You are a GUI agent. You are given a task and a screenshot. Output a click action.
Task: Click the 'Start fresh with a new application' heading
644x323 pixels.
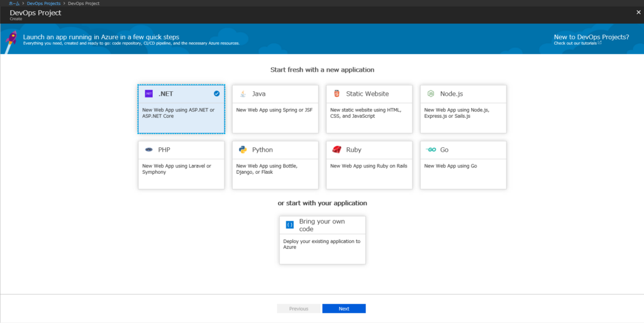coord(323,70)
